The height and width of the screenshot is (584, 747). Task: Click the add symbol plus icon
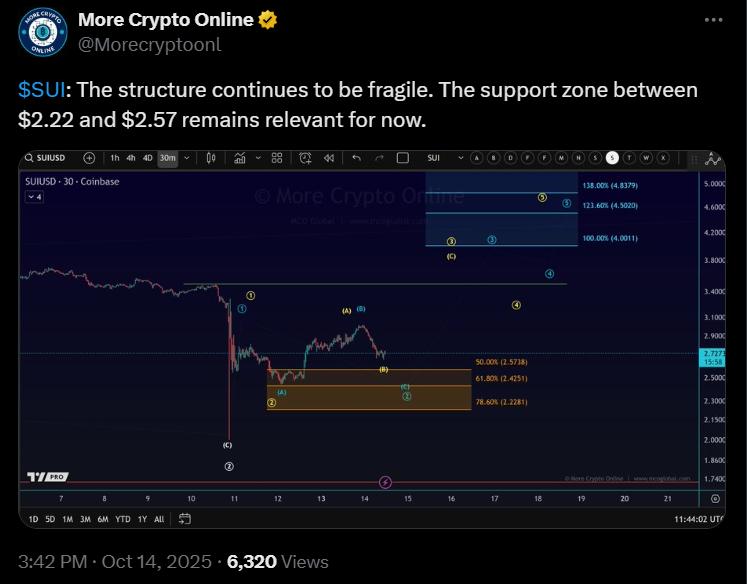90,158
